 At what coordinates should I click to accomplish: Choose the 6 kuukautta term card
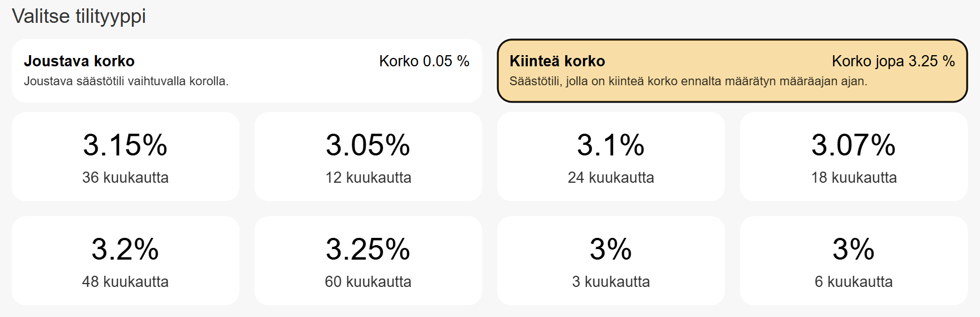point(854,261)
